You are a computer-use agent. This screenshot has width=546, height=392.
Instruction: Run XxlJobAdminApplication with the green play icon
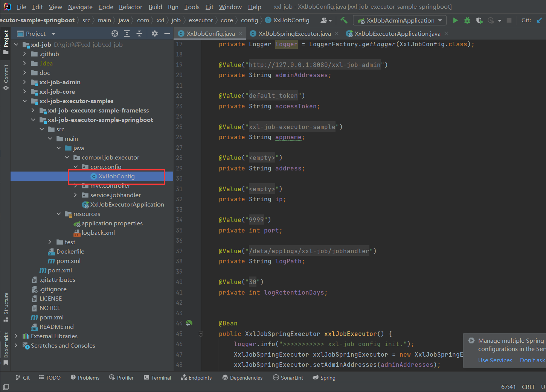point(455,20)
